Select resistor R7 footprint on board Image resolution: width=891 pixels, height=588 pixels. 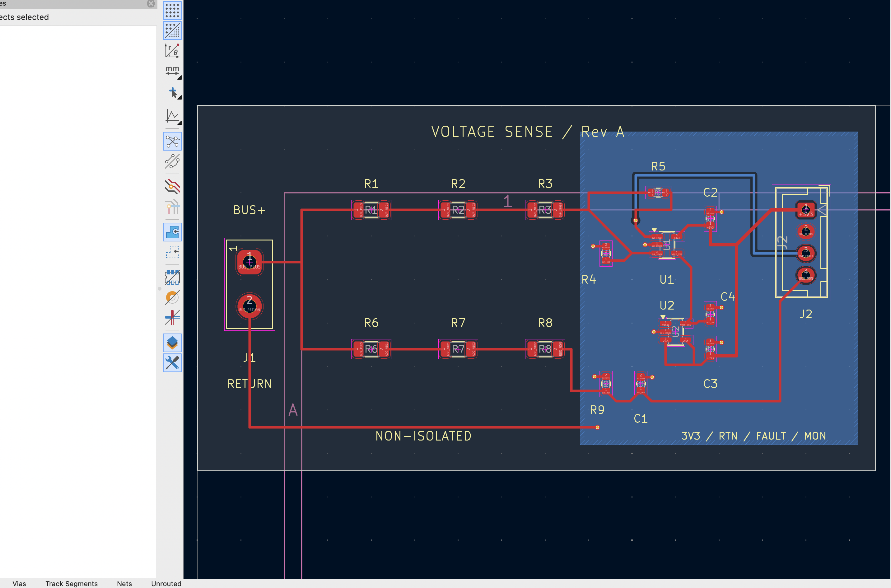[x=458, y=349]
